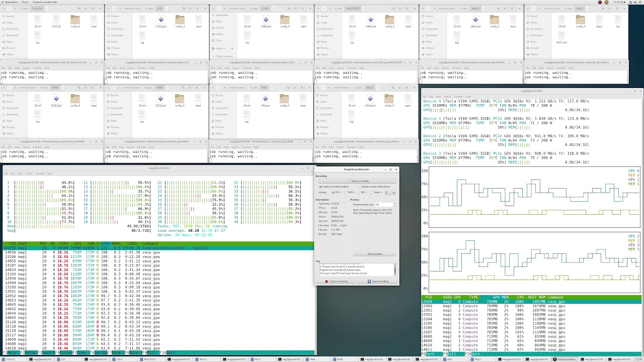
Task: Go back in the Mn2CH2O2 file manager
Action: [x=317, y=9]
